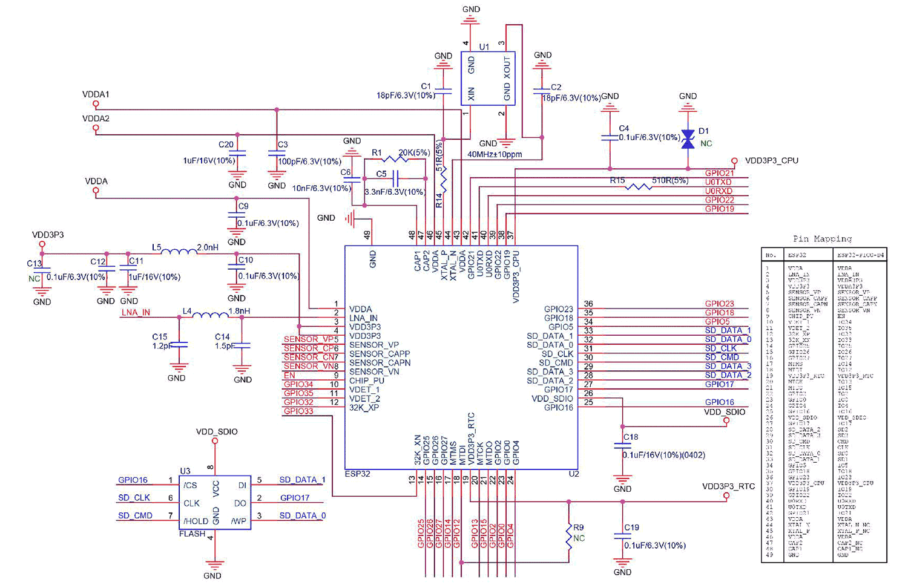Select the 'Pin Mapping' table title
This screenshot has width=908, height=588.
[x=822, y=239]
